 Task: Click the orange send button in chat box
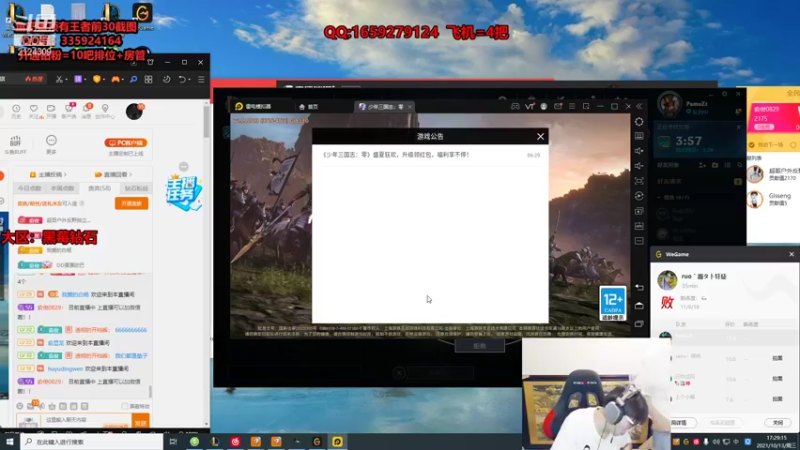pyautogui.click(x=140, y=422)
